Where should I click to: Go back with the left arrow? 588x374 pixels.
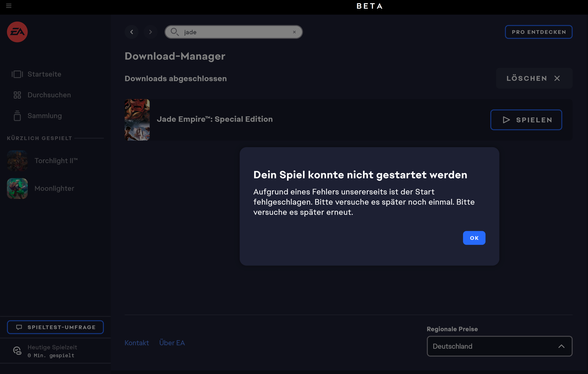pyautogui.click(x=132, y=32)
